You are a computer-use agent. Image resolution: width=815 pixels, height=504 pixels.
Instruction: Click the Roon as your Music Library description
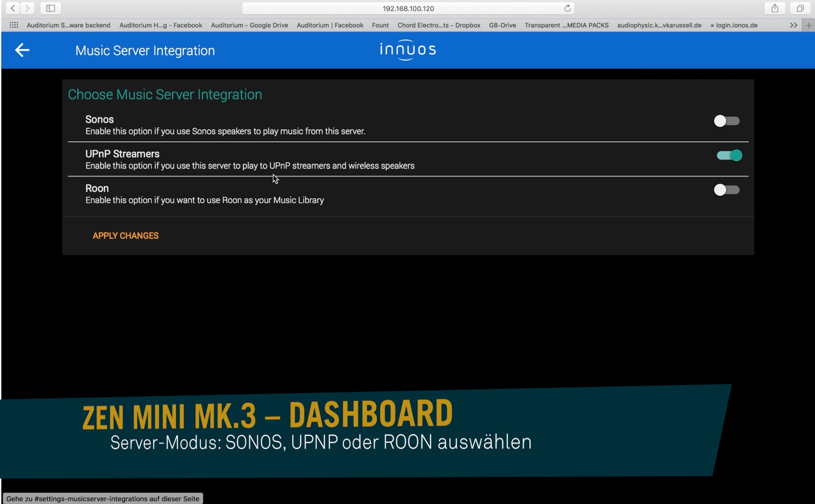(205, 200)
